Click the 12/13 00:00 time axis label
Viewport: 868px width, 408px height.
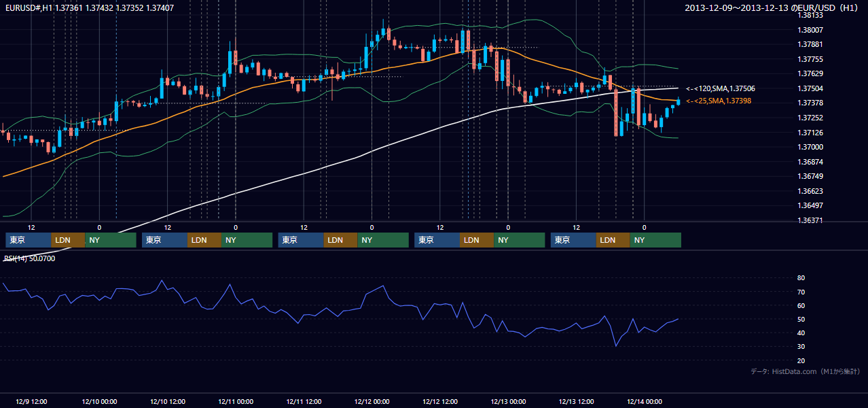coord(508,401)
